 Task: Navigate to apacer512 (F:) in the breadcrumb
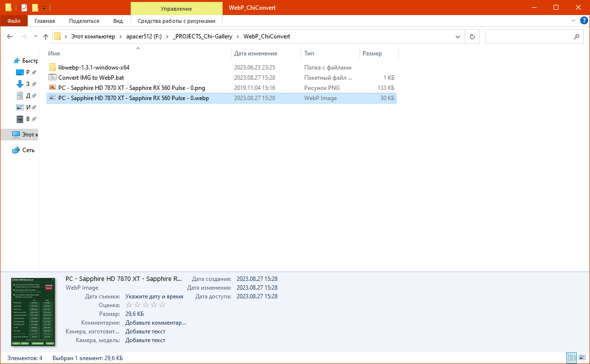(x=144, y=36)
